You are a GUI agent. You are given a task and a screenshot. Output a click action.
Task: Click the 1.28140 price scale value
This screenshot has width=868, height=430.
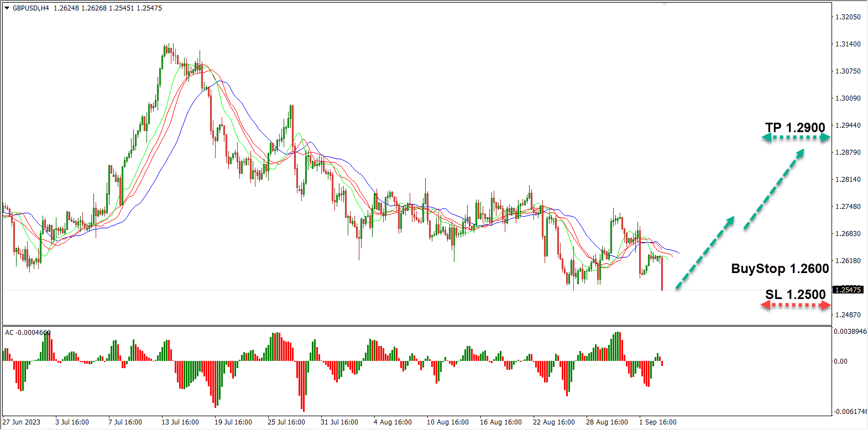[848, 180]
